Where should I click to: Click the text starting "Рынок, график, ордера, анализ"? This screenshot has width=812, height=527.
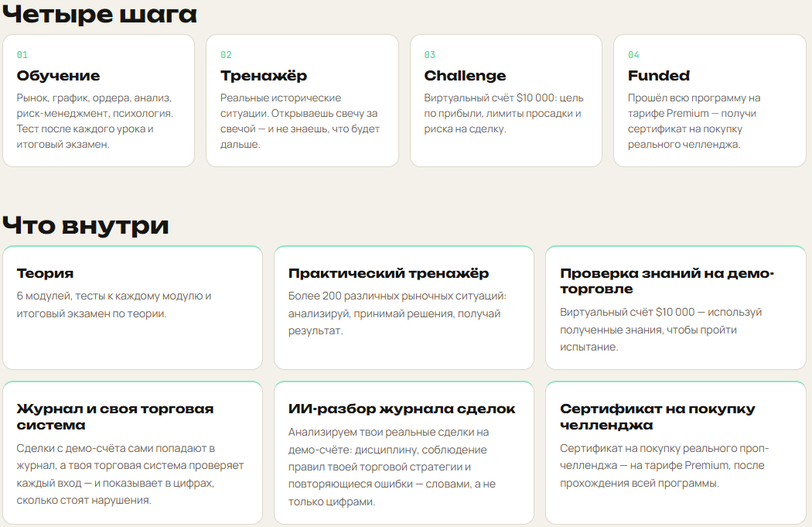[95, 121]
